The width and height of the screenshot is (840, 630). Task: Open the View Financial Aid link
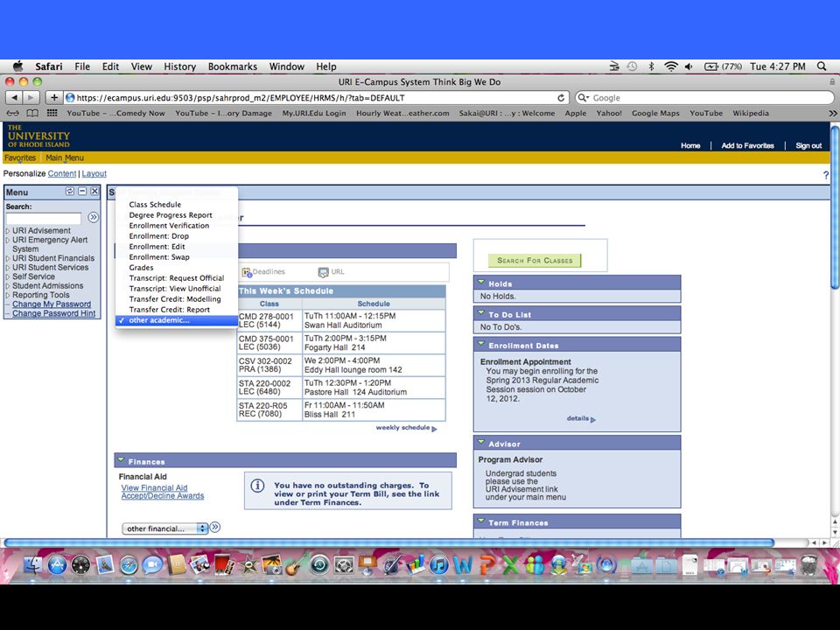point(154,487)
